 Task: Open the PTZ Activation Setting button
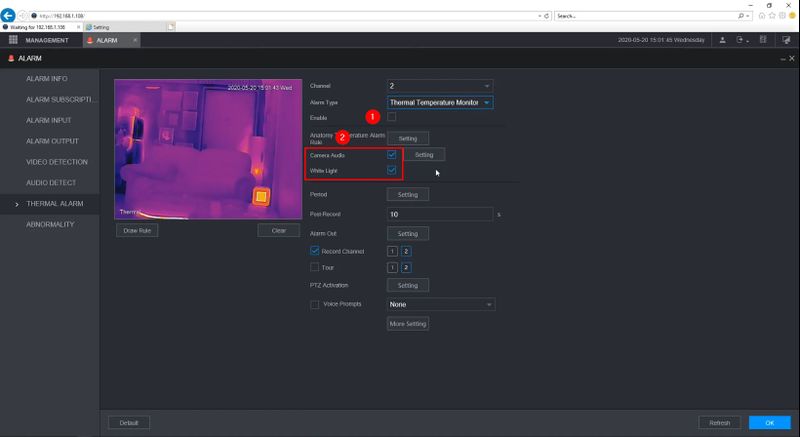tap(408, 286)
